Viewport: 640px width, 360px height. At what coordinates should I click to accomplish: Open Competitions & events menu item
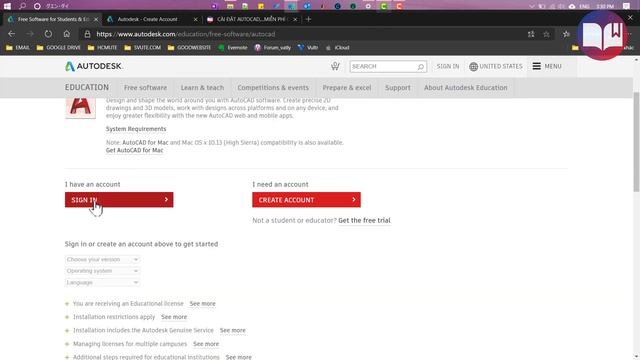point(273,88)
